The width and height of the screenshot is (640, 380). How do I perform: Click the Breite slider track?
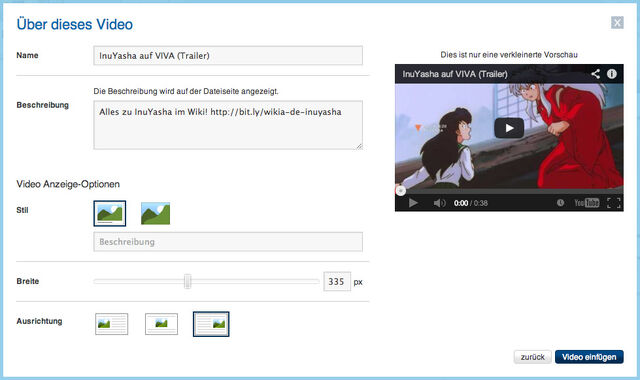coord(206,281)
